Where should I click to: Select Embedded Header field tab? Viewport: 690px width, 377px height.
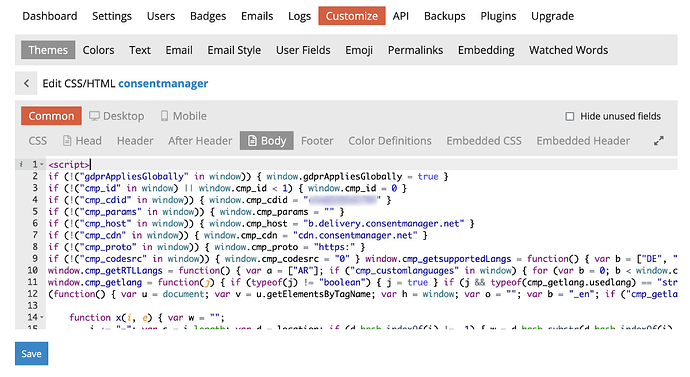[x=583, y=141]
